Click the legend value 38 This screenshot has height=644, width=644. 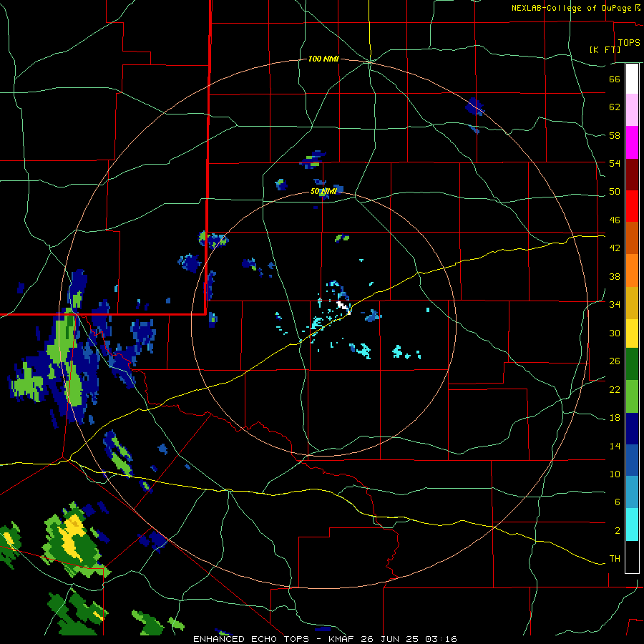click(615, 276)
